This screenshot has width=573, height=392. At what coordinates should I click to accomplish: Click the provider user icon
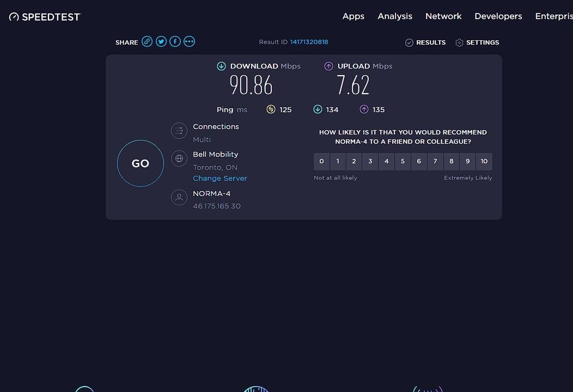(179, 197)
